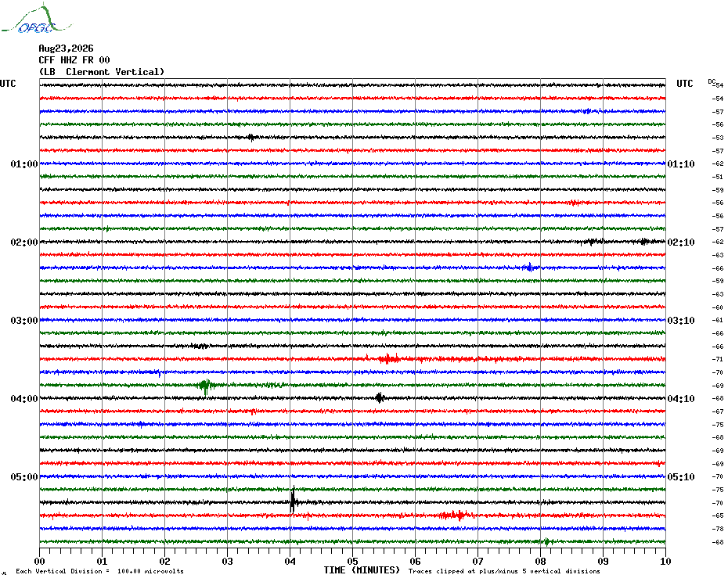728x582 pixels.
Task: Click the x-axis tick label 06
Action: (415, 562)
